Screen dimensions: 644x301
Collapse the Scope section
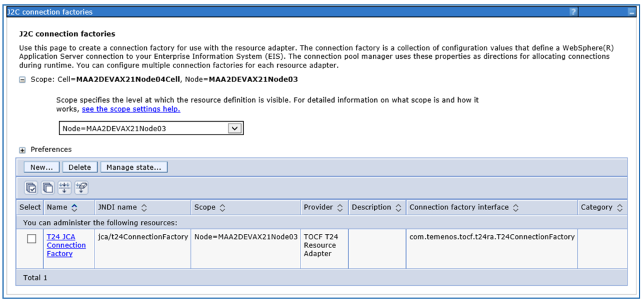tap(23, 80)
